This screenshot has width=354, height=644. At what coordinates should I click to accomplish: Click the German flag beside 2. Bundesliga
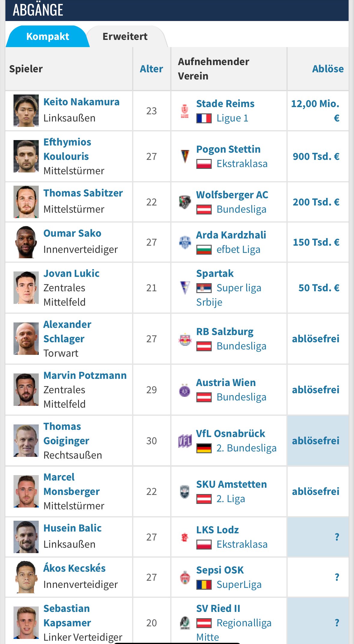coord(204,448)
